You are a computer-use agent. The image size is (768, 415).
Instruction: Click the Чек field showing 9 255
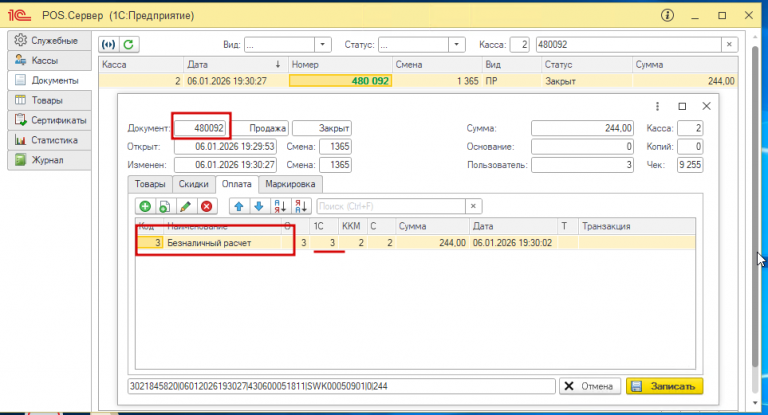tap(690, 165)
